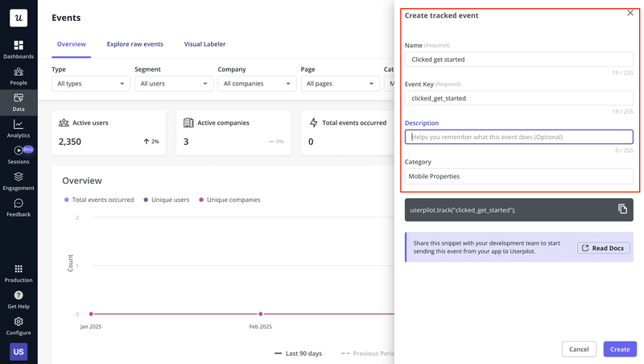Screen dimensions: 644x364
Task: Go to People in the sidebar
Action: (19, 77)
